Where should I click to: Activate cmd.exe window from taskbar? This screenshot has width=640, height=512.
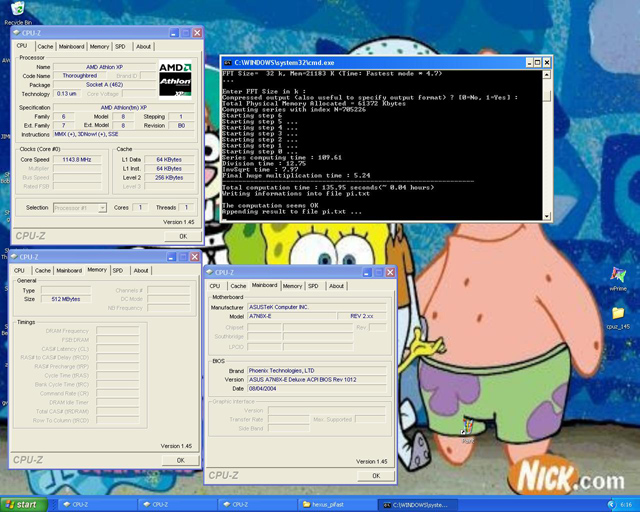pyautogui.click(x=417, y=505)
